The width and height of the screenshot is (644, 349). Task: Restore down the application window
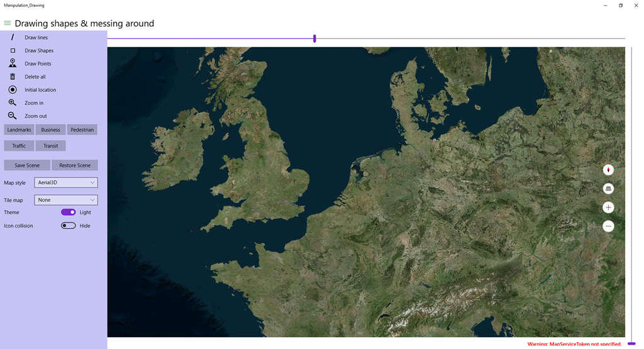pos(621,5)
